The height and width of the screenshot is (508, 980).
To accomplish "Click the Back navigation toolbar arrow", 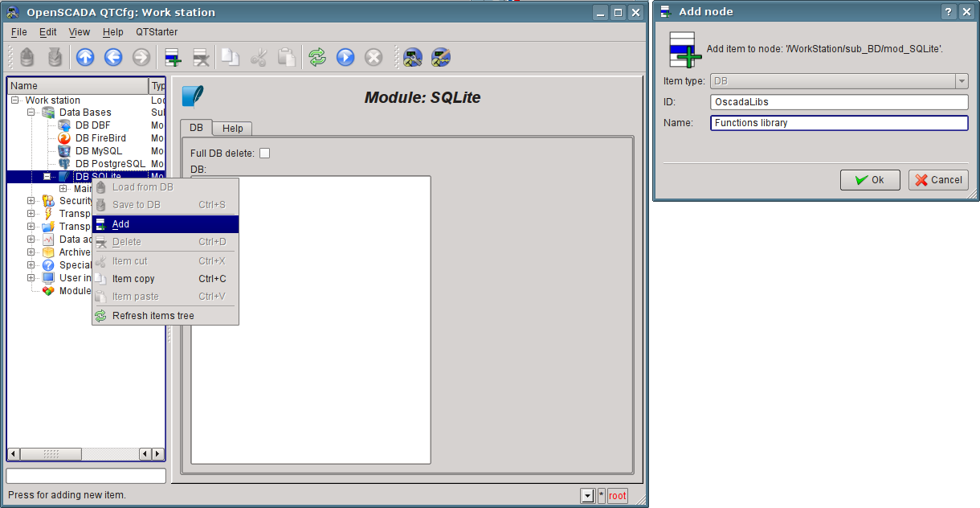I will click(113, 57).
